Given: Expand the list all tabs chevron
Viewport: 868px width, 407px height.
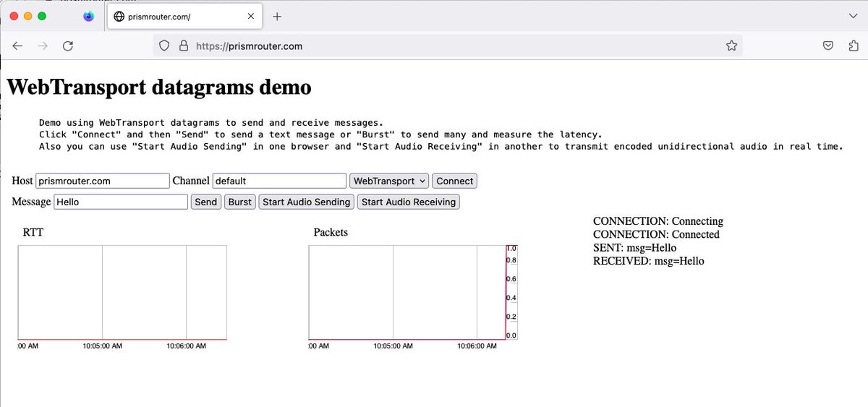Looking at the screenshot, I should (x=852, y=16).
